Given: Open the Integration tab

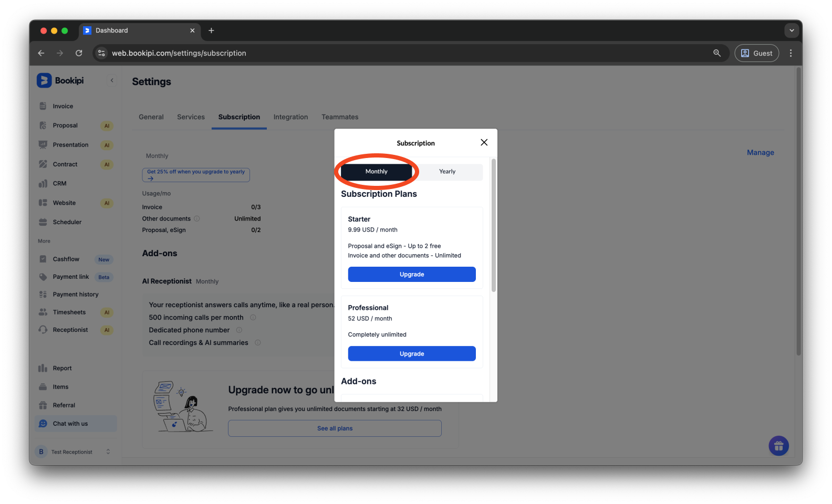Looking at the screenshot, I should 290,117.
